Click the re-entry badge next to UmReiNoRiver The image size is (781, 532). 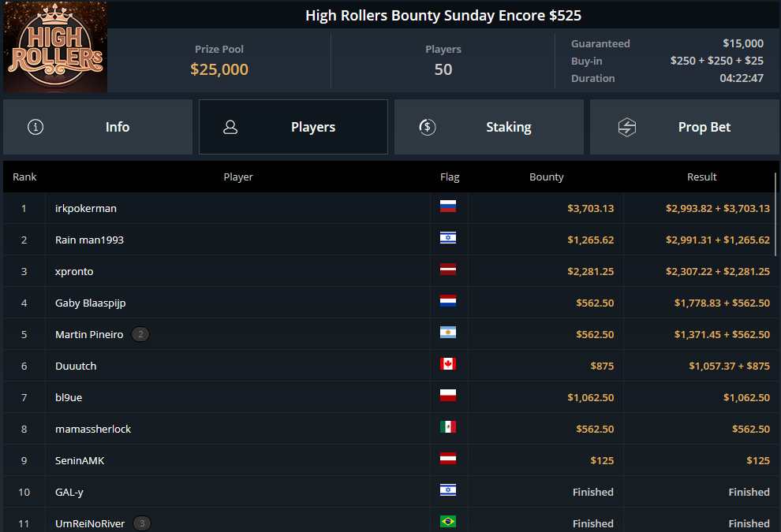[142, 523]
